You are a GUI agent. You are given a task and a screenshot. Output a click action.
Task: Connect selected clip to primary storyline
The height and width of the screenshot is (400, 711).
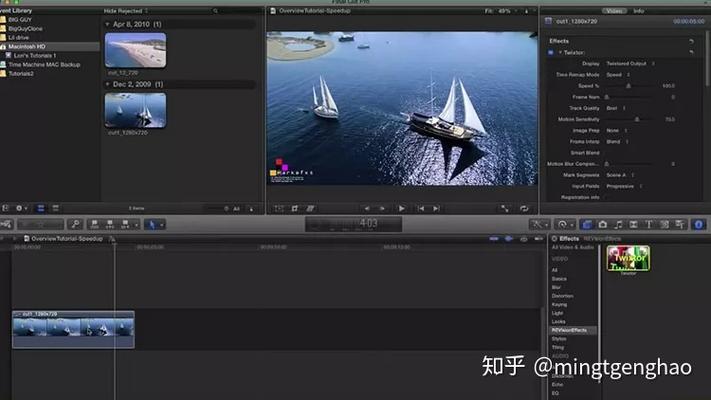[x=95, y=224]
